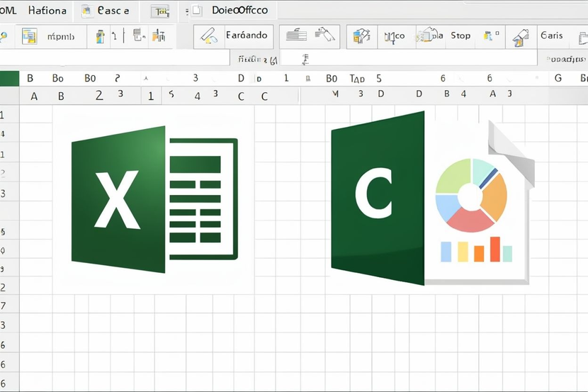This screenshot has width=588, height=392.
Task: Click the icon right of the Stop button
Action: point(488,36)
